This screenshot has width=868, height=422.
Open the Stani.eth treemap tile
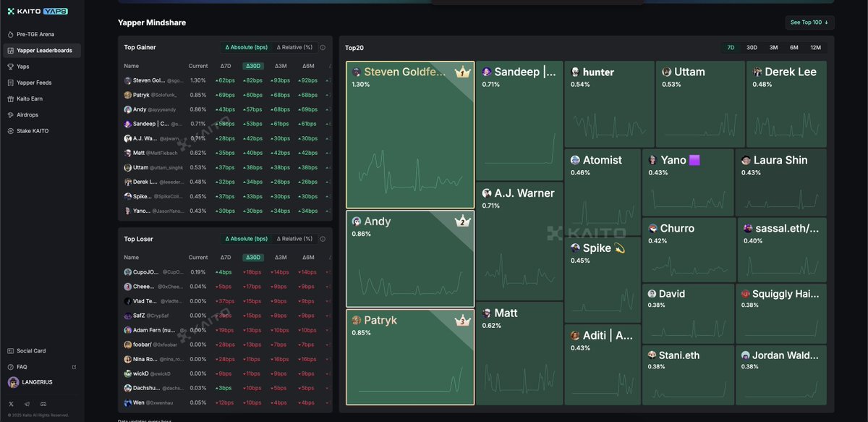coord(688,375)
